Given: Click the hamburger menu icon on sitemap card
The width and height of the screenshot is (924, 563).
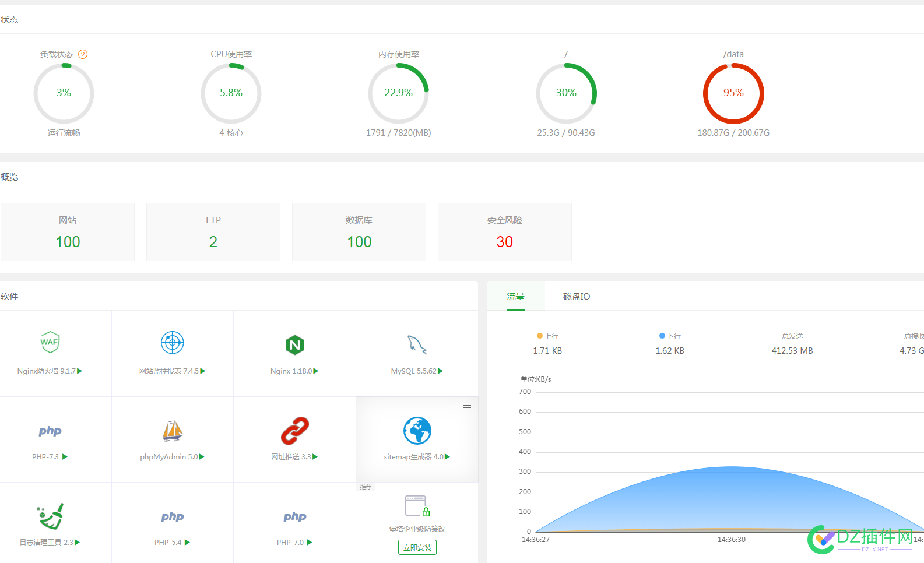Looking at the screenshot, I should pyautogui.click(x=467, y=408).
